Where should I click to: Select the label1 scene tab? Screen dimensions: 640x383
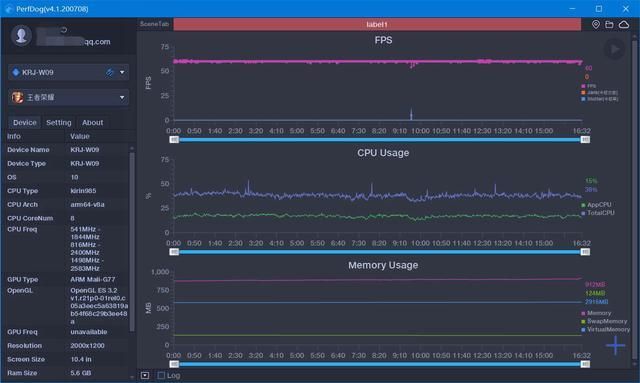coord(377,24)
